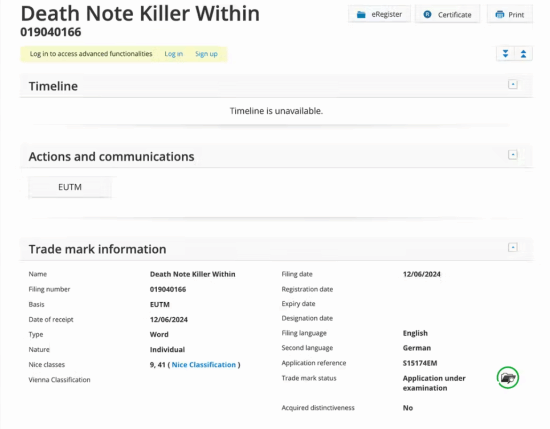Click the Death Note Killer Within name value

pyautogui.click(x=193, y=274)
